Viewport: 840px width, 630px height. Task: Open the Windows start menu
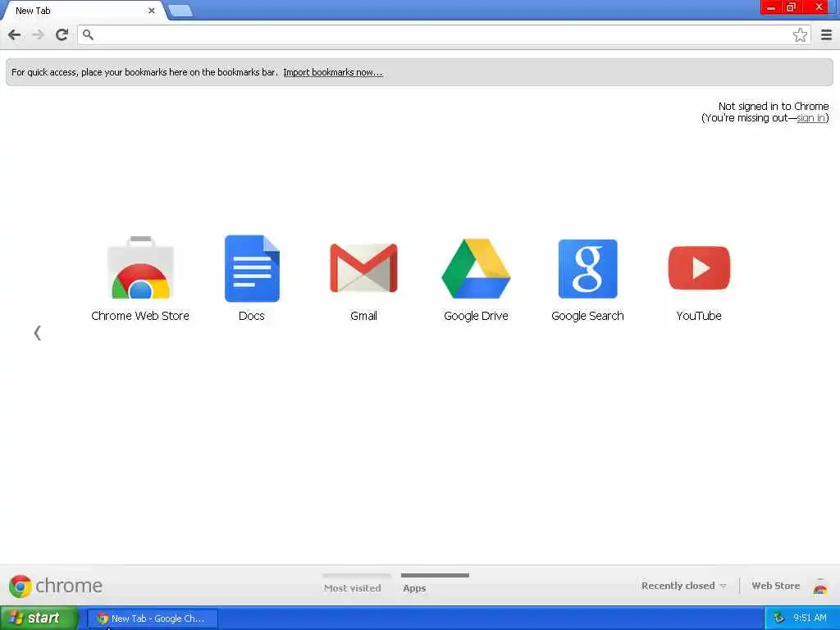39,618
